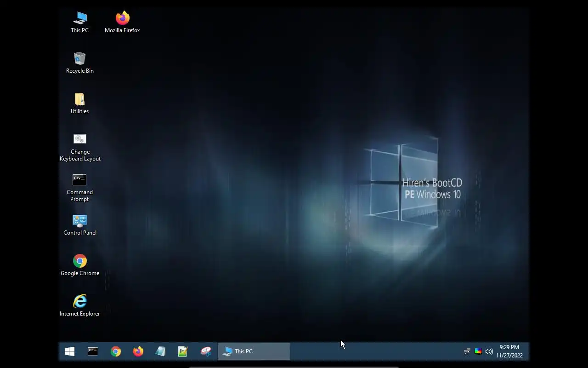Open the volume speaker tray icon

pos(489,351)
